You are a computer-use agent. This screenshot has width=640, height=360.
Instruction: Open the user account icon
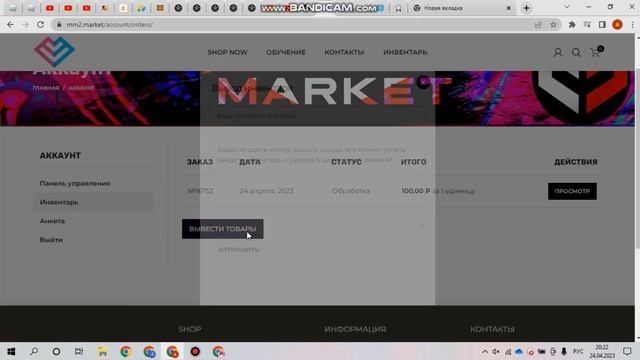pos(558,52)
